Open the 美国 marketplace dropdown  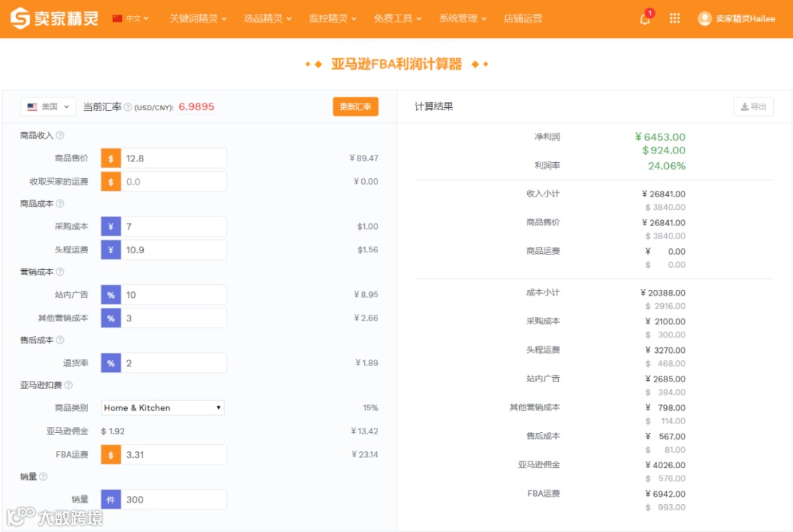tap(48, 106)
